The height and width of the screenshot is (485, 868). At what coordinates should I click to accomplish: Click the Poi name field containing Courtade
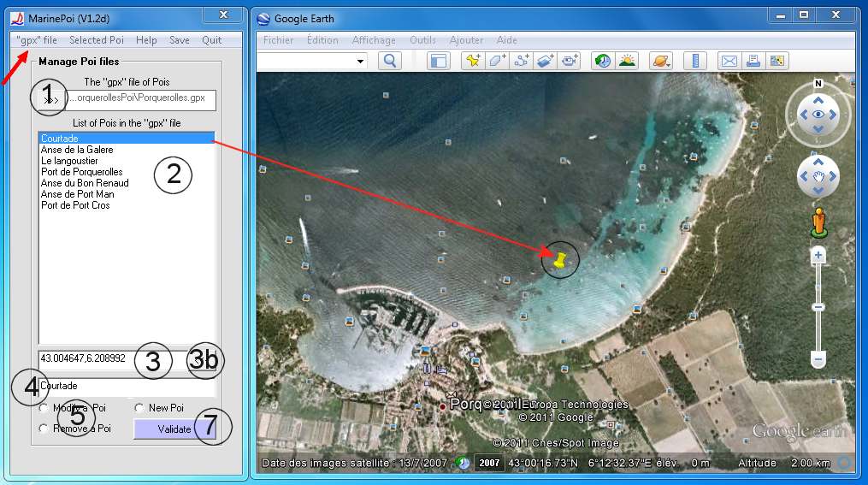[x=127, y=387]
